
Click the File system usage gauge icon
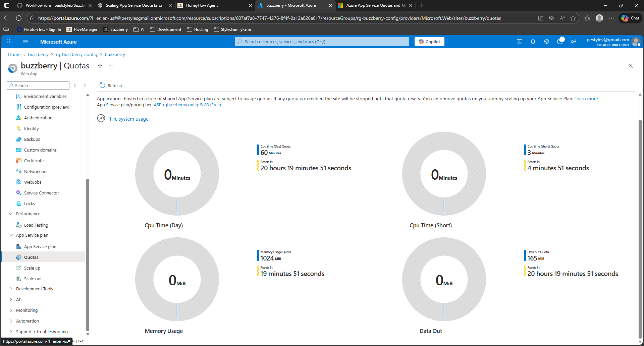tap(101, 118)
